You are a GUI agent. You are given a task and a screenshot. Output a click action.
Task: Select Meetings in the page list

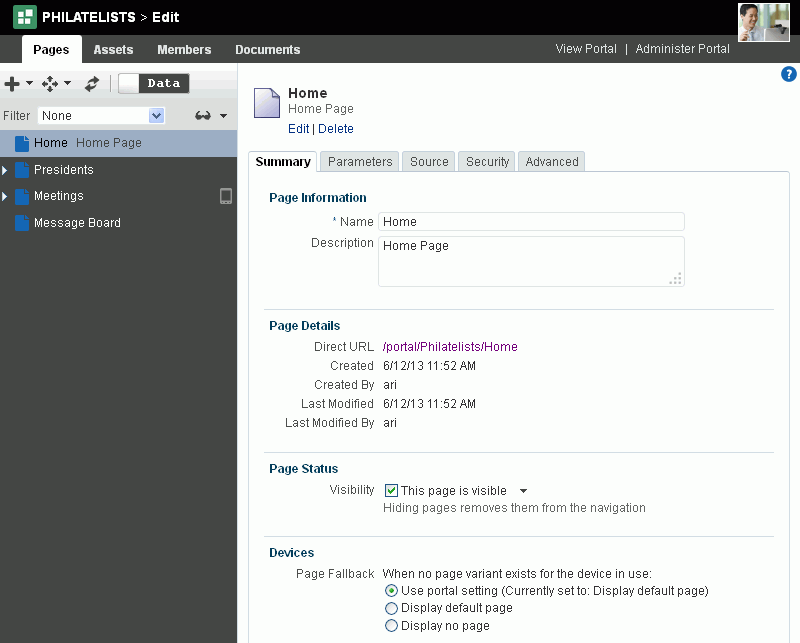coord(59,196)
